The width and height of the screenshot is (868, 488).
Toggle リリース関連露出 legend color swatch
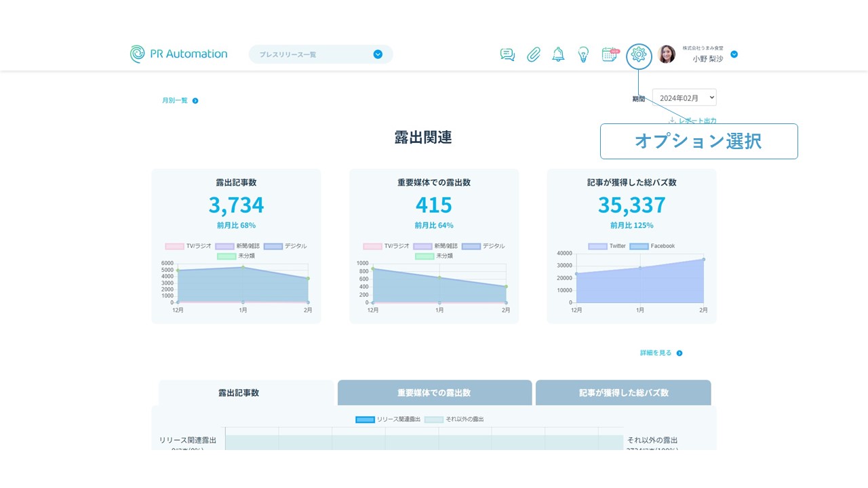click(x=365, y=420)
